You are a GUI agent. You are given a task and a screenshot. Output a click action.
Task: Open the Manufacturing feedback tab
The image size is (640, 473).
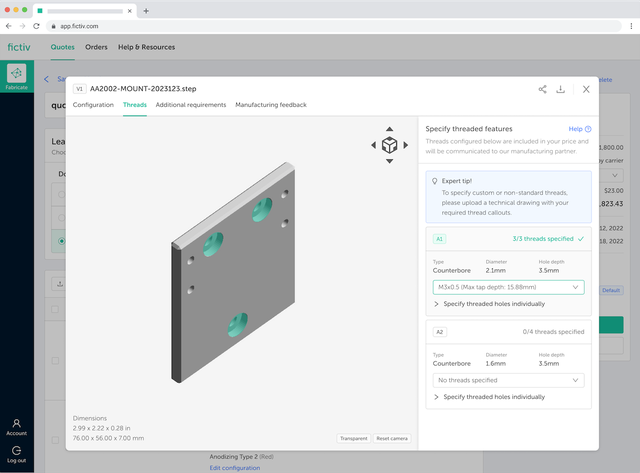(271, 105)
